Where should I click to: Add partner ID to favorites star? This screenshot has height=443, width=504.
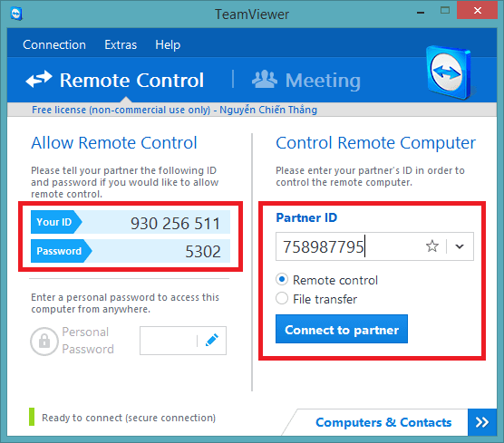tap(432, 246)
